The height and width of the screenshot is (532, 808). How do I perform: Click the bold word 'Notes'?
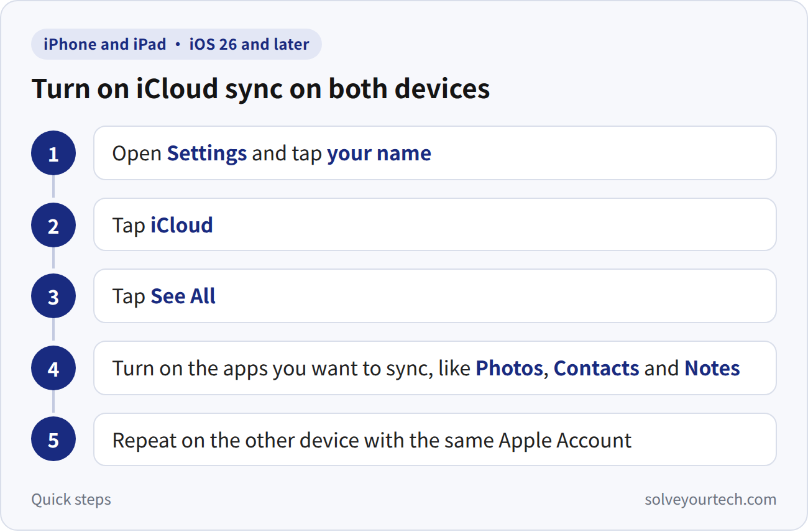tap(712, 369)
